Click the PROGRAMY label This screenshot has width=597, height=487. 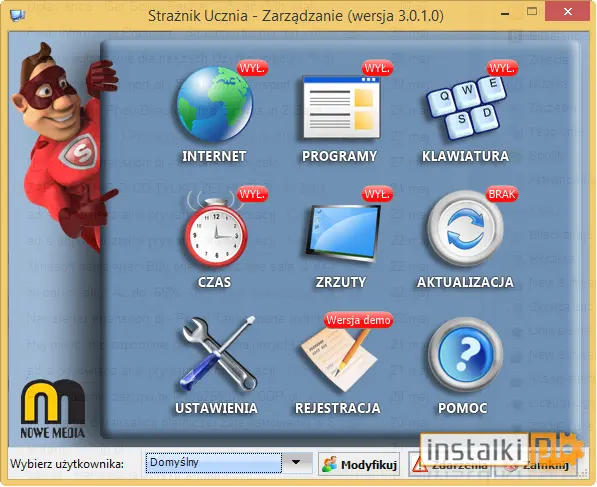click(340, 156)
